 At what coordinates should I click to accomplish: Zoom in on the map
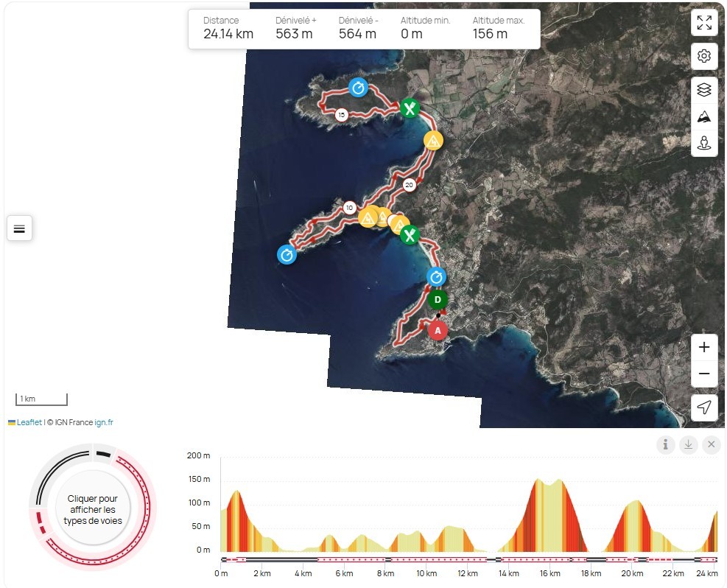(x=704, y=347)
